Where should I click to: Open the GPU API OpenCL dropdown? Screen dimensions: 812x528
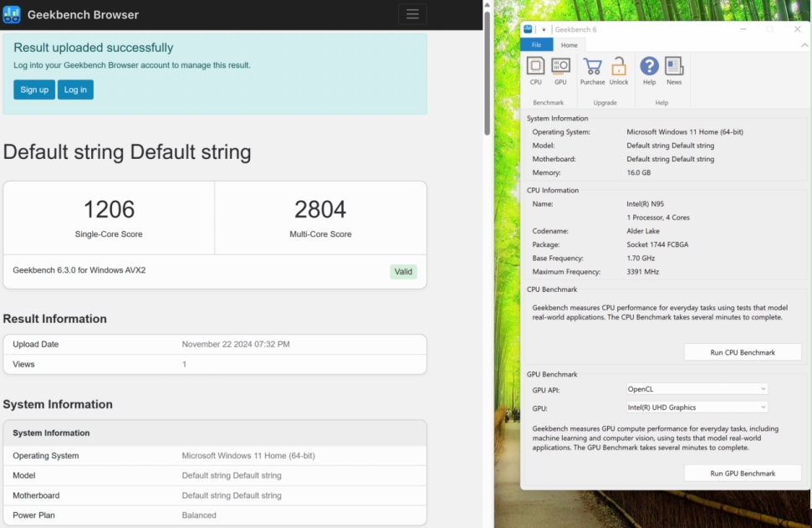(697, 389)
